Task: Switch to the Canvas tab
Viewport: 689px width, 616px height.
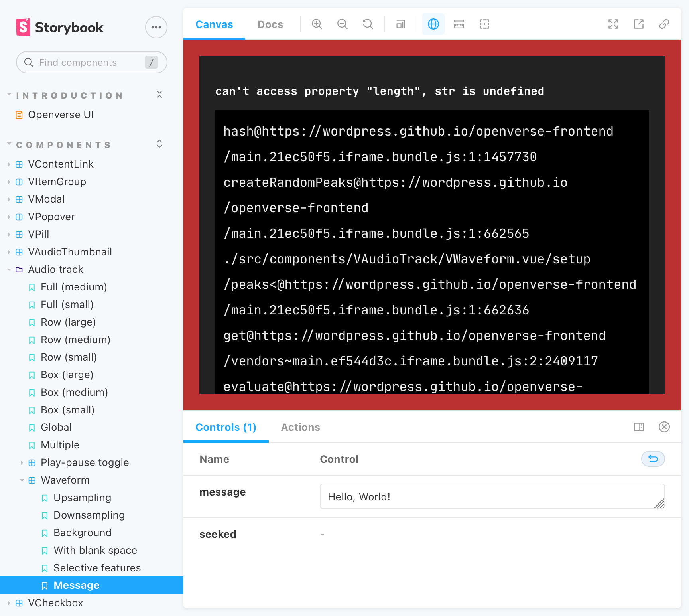Action: (214, 24)
